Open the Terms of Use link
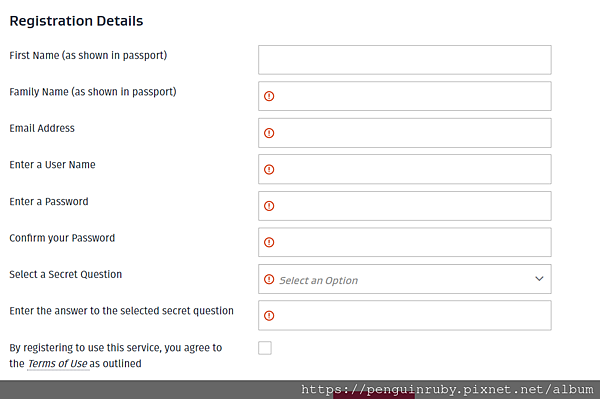This screenshot has height=399, width=600. (58, 363)
